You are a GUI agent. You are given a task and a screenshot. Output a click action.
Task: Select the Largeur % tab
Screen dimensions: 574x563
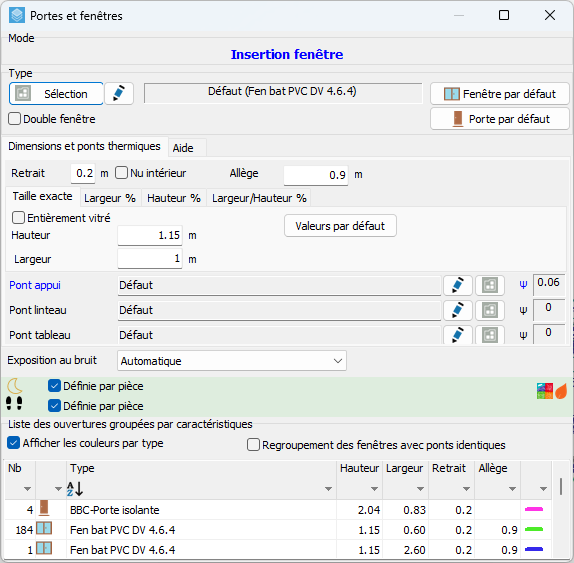coord(110,198)
